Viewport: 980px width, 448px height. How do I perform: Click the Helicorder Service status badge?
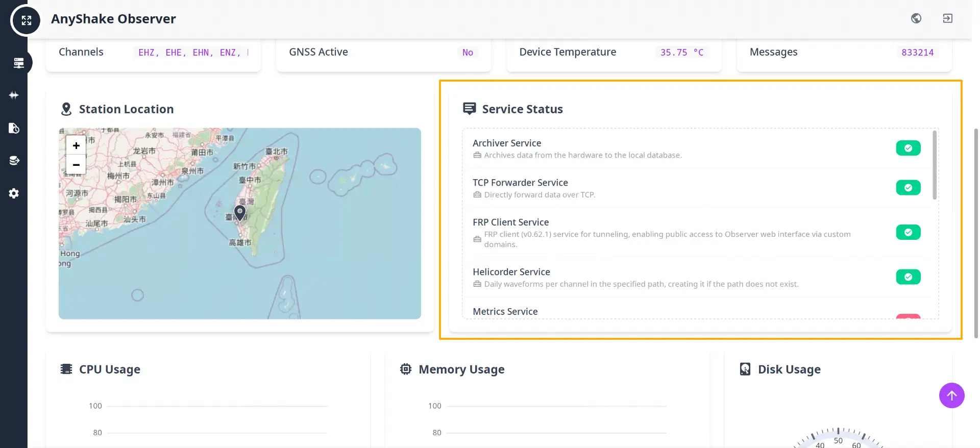(908, 277)
